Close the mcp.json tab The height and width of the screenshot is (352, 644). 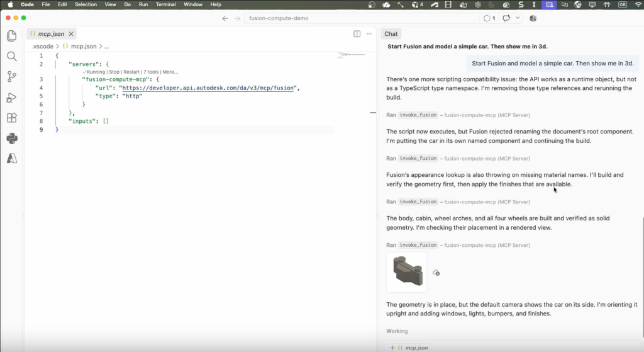click(71, 34)
